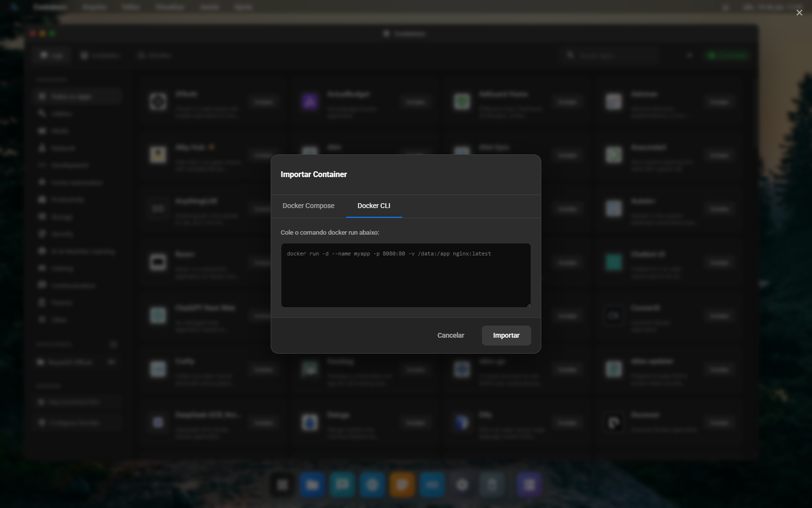Click the leftmost dark terminal icon in the dock
The width and height of the screenshot is (812, 508).
click(282, 485)
